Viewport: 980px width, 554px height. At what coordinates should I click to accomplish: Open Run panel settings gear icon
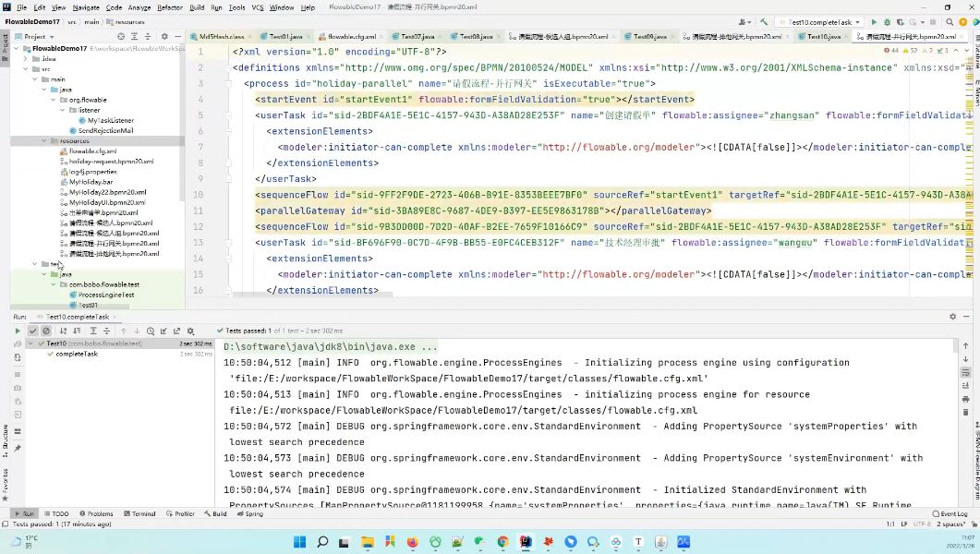click(952, 317)
